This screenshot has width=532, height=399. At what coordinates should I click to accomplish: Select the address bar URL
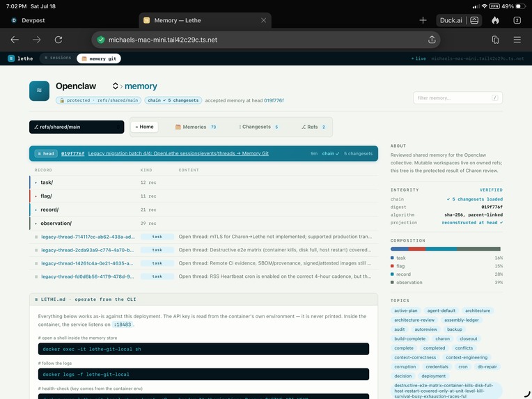click(x=163, y=40)
